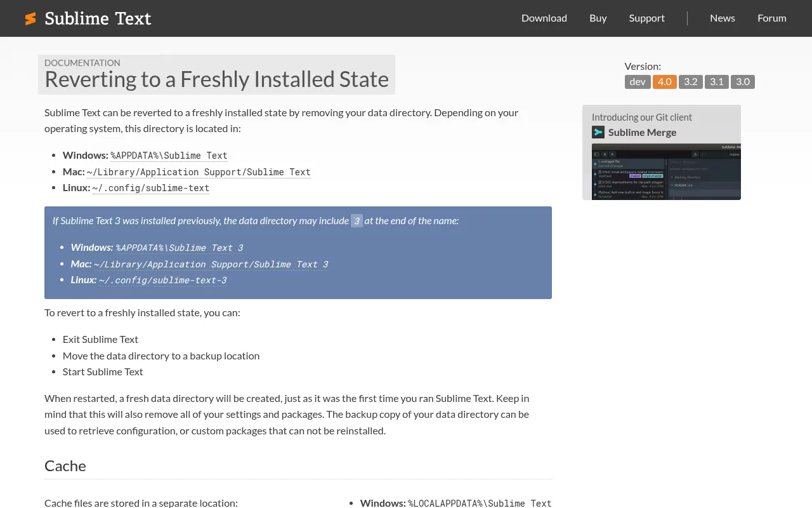This screenshot has height=508, width=812.
Task: Select documentation version 3.2
Action: [x=691, y=82]
